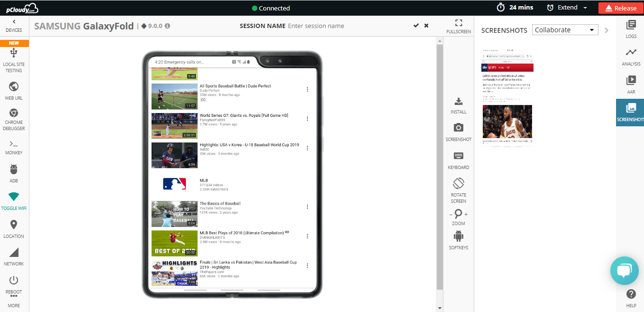Open the Collaborate dropdown

point(565,30)
